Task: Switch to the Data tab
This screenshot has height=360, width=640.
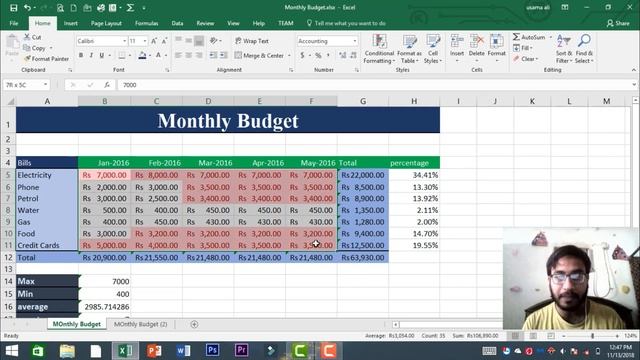Action: click(x=177, y=23)
